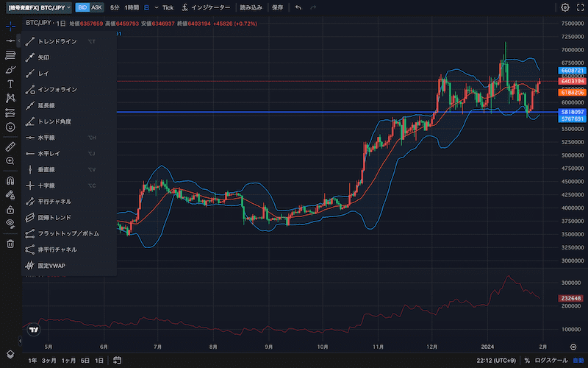Image resolution: width=588 pixels, height=368 pixels.
Task: Open chart settings gear icon top right
Action: (x=564, y=7)
